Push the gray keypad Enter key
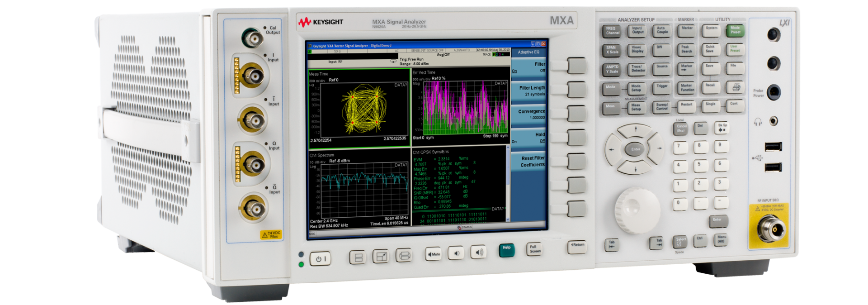 (x=717, y=221)
